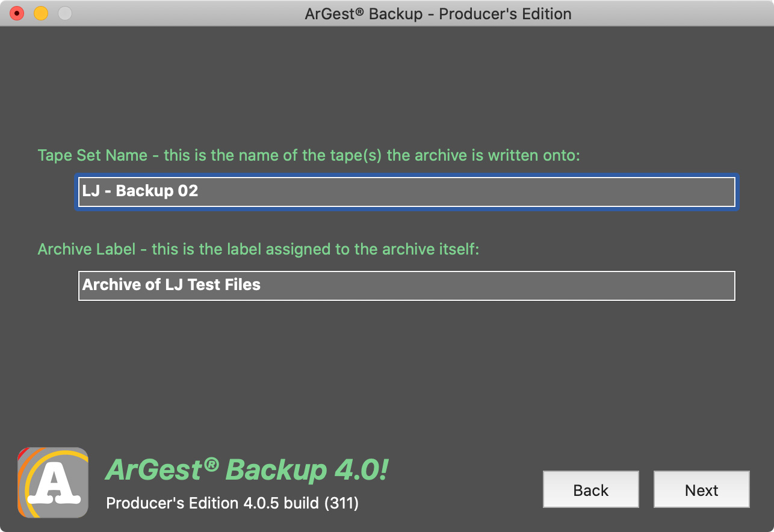Go to the Next wizard step

pyautogui.click(x=702, y=490)
